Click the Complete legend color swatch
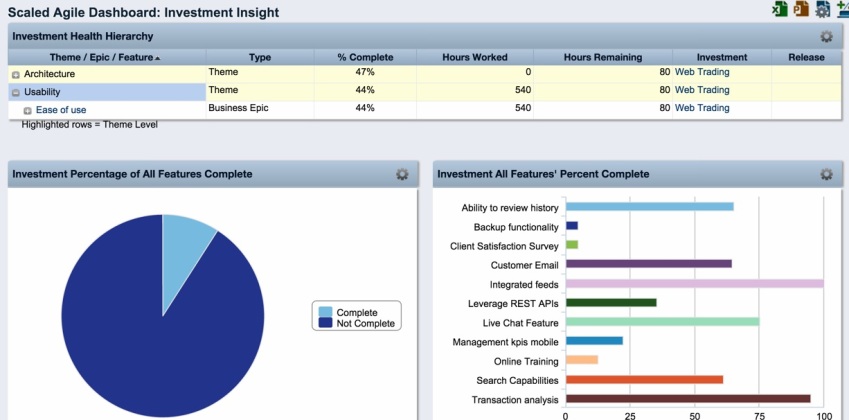The width and height of the screenshot is (849, 420). pos(325,313)
